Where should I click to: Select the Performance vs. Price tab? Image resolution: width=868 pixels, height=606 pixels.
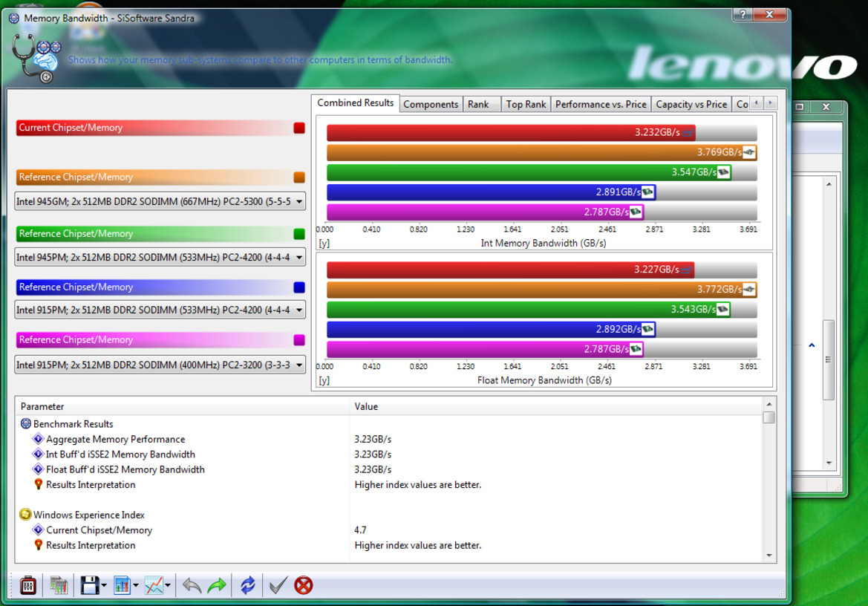[601, 104]
